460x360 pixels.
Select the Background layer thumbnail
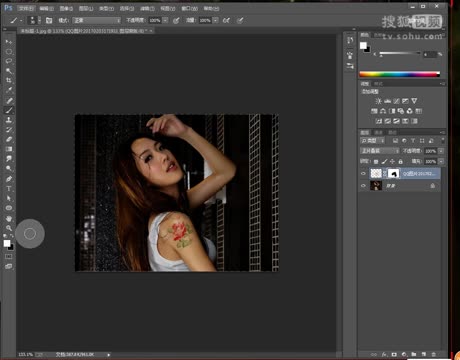tap(376, 186)
